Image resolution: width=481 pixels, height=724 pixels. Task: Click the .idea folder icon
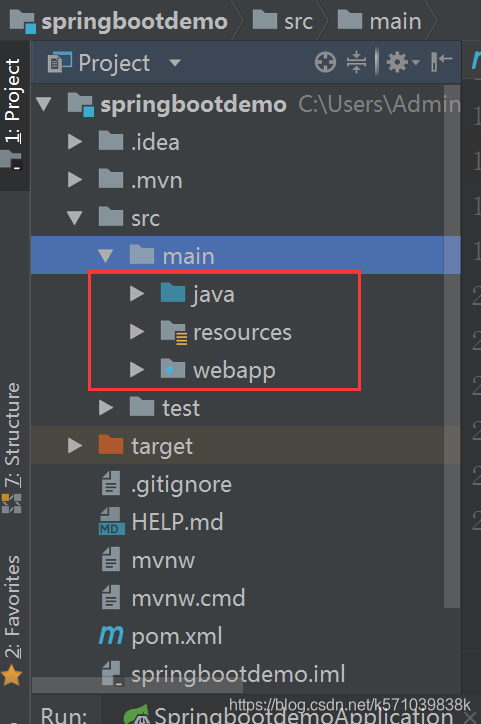111,141
